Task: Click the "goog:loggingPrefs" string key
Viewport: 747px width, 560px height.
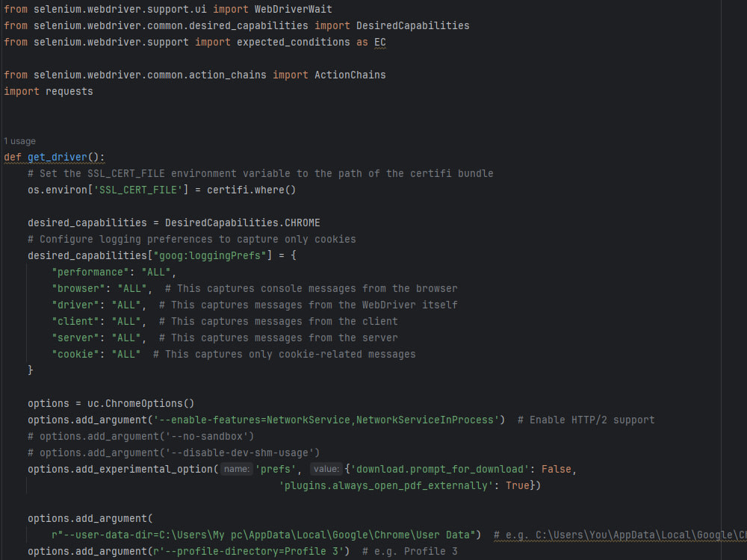Action: (x=210, y=255)
